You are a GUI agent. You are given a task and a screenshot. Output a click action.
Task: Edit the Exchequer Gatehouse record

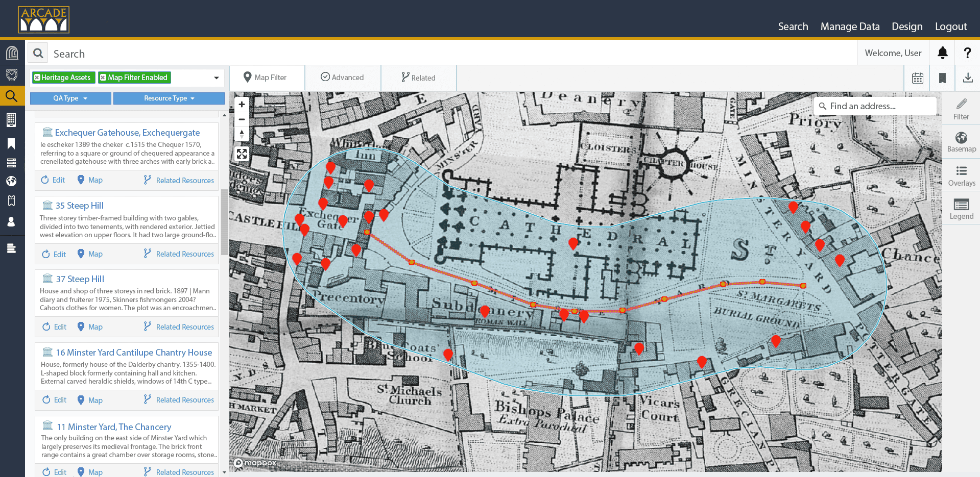point(53,180)
